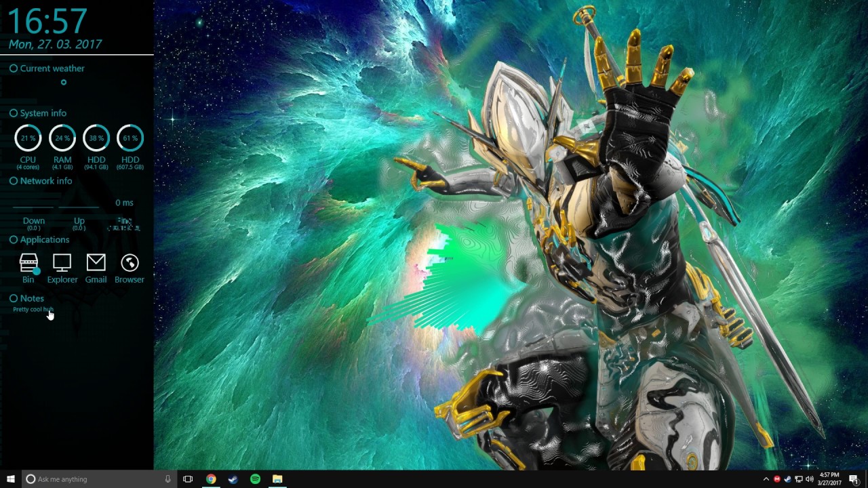The width and height of the screenshot is (868, 488).
Task: Open the volume speaker tray icon
Action: (810, 479)
